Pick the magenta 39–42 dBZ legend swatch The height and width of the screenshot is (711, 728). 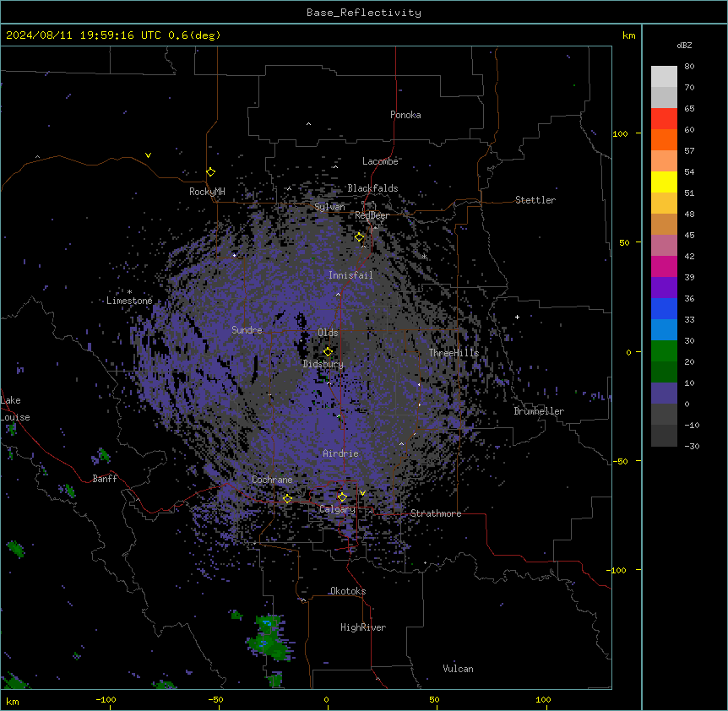pyautogui.click(x=664, y=266)
